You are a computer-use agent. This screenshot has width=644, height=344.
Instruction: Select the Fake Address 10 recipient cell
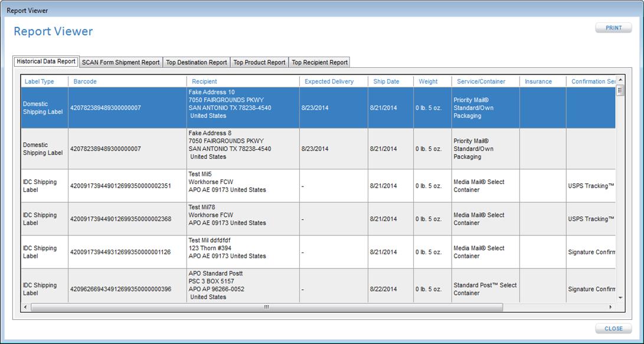coord(243,107)
